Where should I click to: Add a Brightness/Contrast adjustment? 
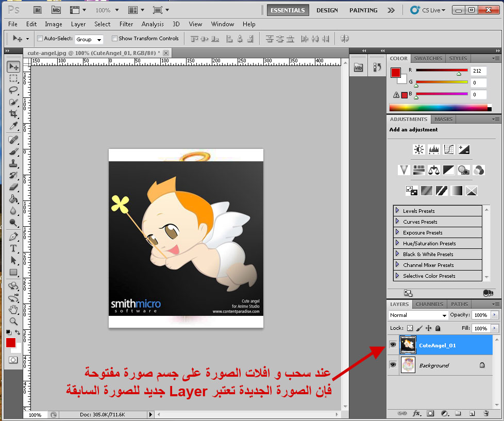pos(419,149)
